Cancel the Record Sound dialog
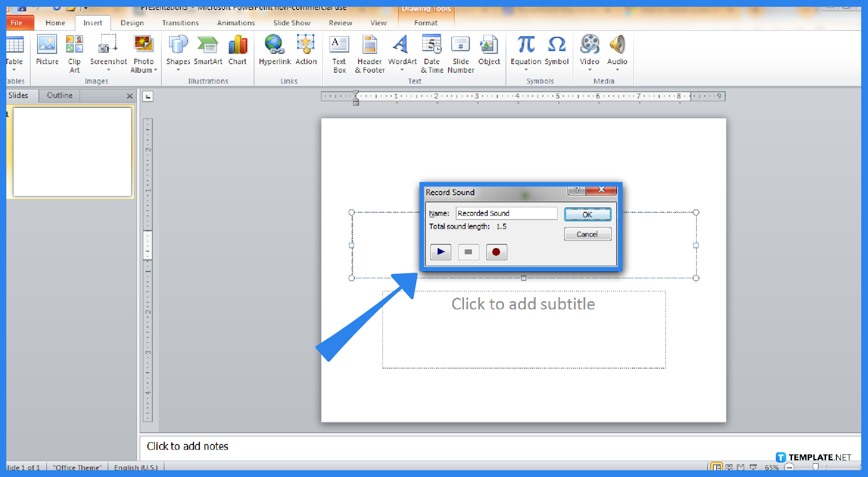The height and width of the screenshot is (477, 868). click(587, 234)
